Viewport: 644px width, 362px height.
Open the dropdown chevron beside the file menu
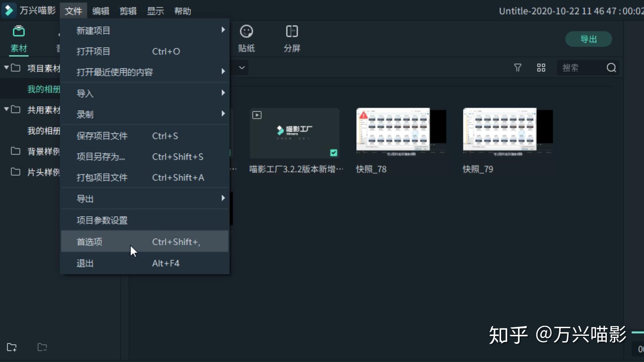[242, 68]
